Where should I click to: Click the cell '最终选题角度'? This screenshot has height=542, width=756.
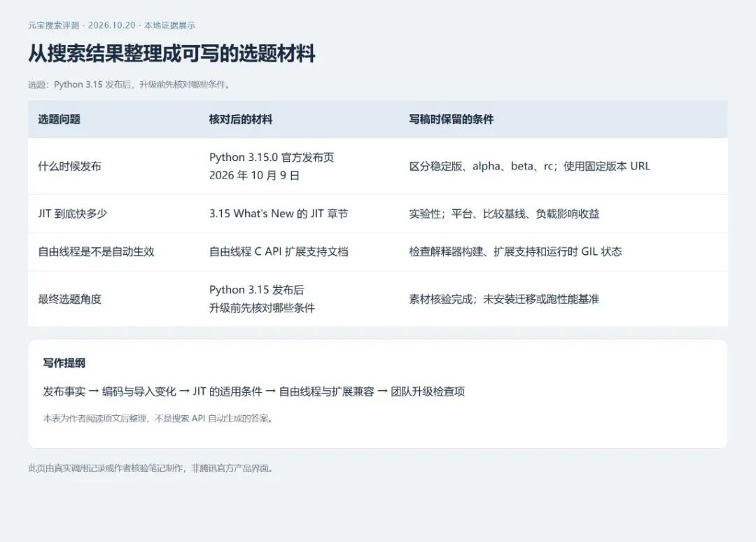pyautogui.click(x=69, y=299)
